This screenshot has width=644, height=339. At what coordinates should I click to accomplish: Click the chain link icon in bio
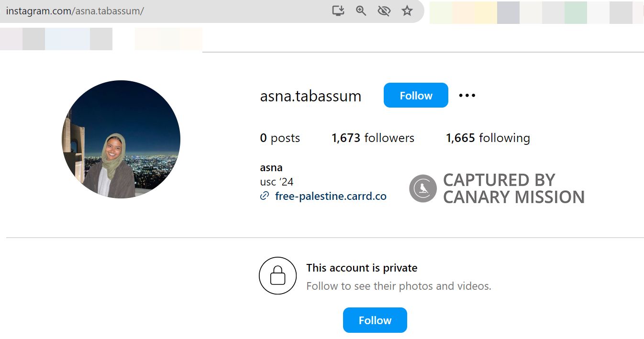[x=264, y=196]
